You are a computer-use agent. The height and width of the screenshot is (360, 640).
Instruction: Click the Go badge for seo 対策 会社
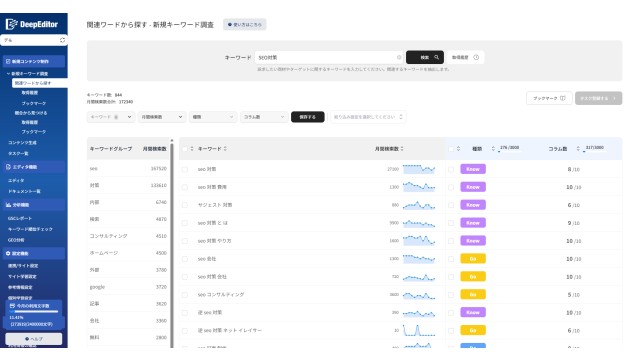473,277
